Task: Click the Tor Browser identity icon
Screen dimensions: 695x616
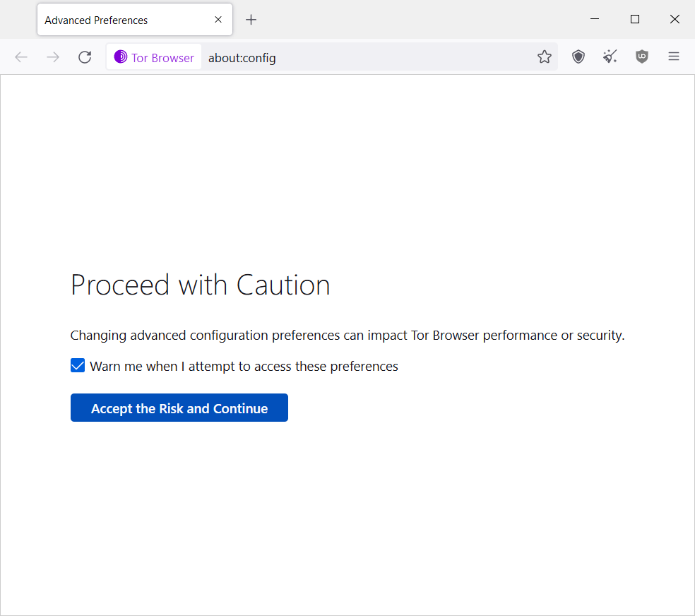Action: [120, 57]
